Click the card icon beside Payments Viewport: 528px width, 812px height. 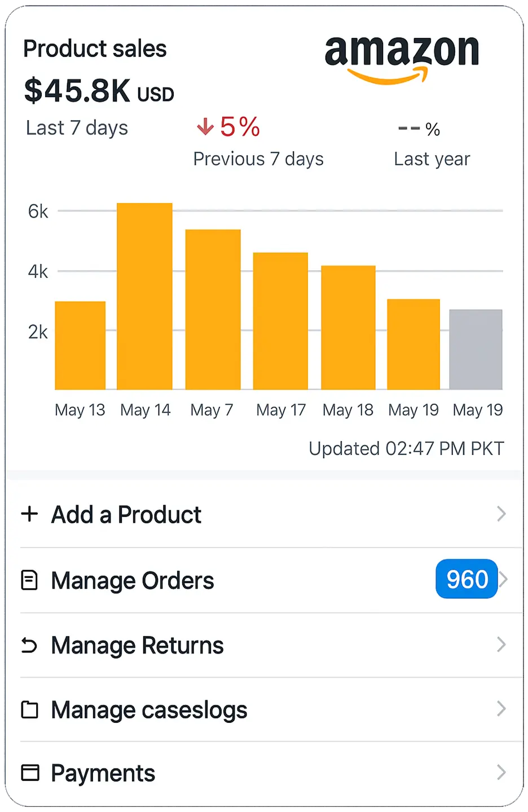(30, 773)
